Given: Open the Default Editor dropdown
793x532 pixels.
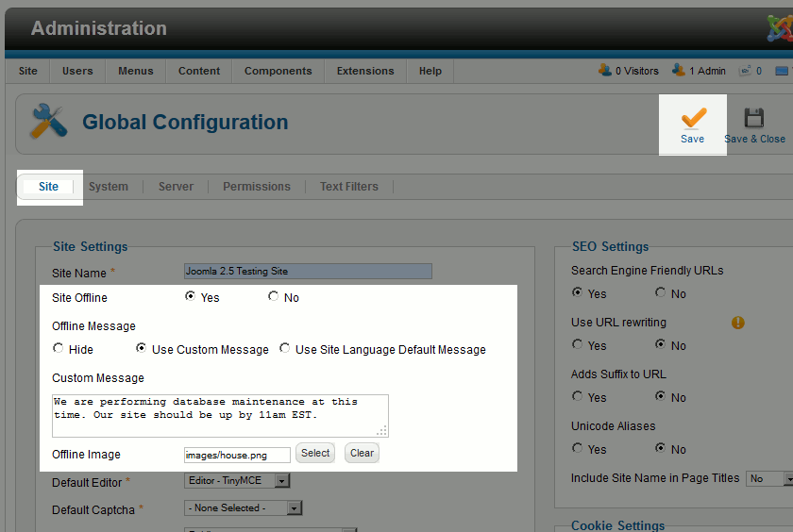Looking at the screenshot, I should (237, 480).
